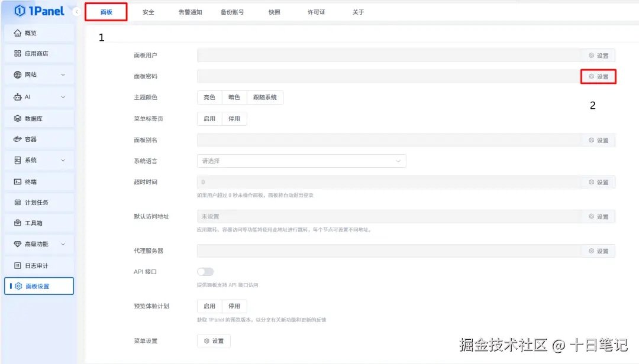
Task: Click gear icon in 超时时间 row
Action: click(x=591, y=182)
